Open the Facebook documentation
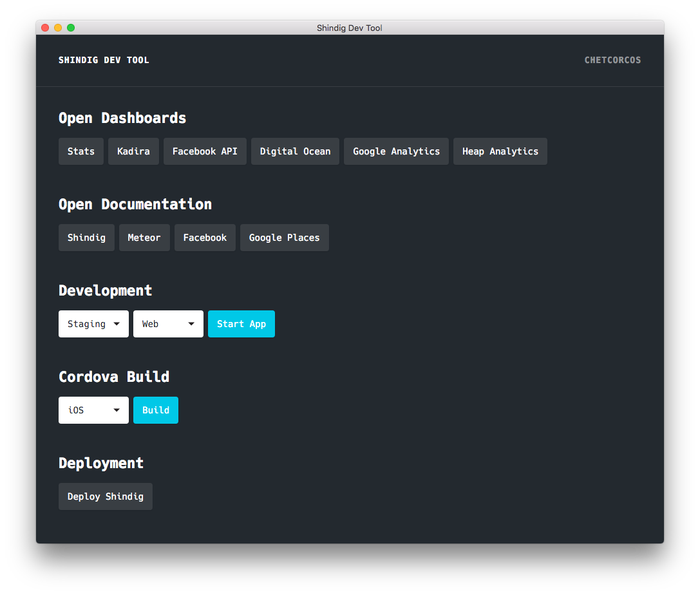Image resolution: width=700 pixels, height=595 pixels. (205, 237)
